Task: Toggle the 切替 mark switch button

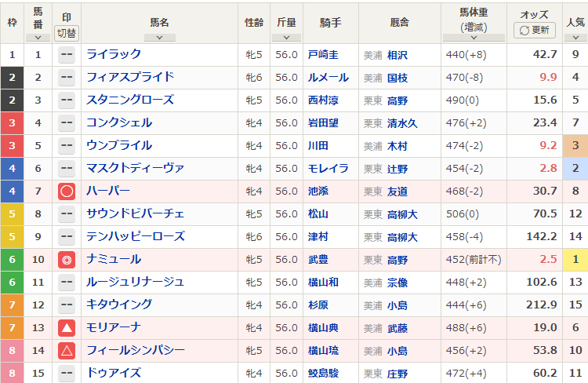Action: 67,33
